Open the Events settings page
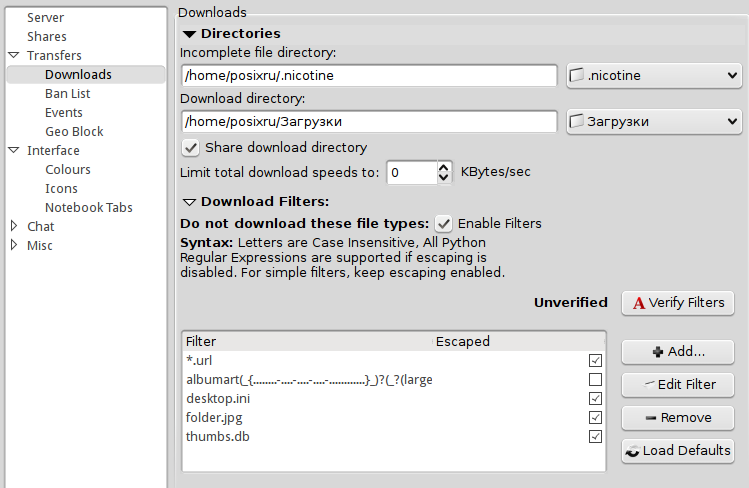 click(64, 113)
